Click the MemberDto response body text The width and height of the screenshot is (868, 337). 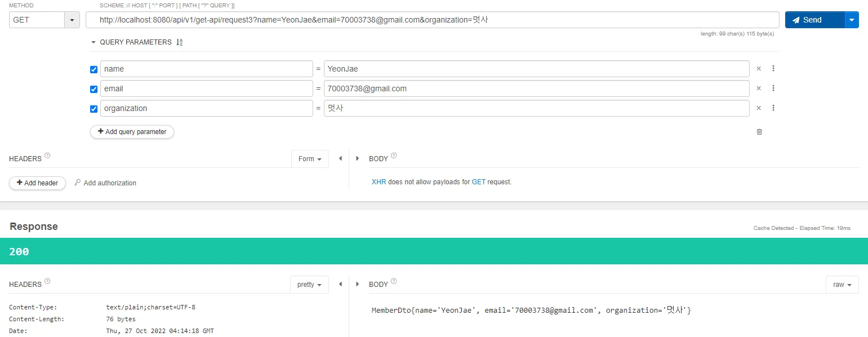[531, 310]
